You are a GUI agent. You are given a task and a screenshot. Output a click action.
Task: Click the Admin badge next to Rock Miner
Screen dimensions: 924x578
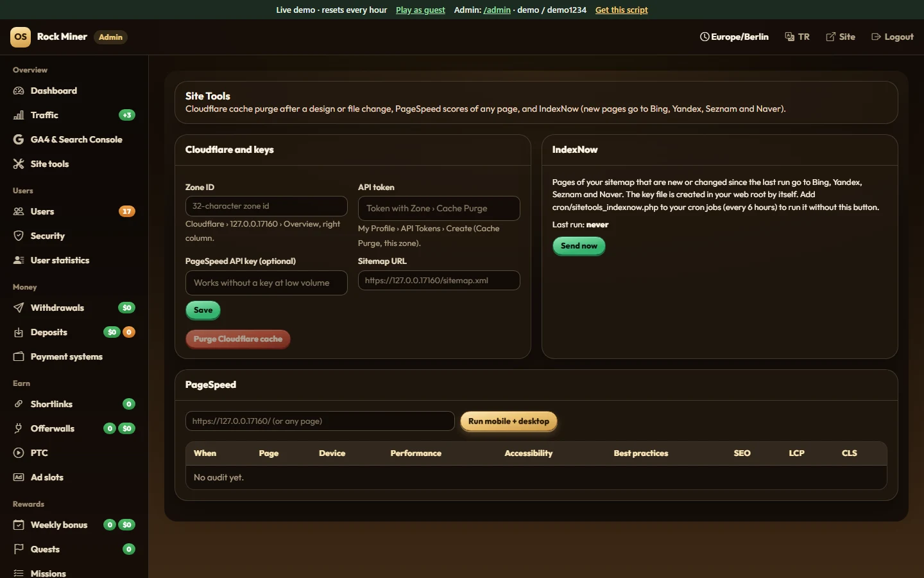pyautogui.click(x=110, y=37)
